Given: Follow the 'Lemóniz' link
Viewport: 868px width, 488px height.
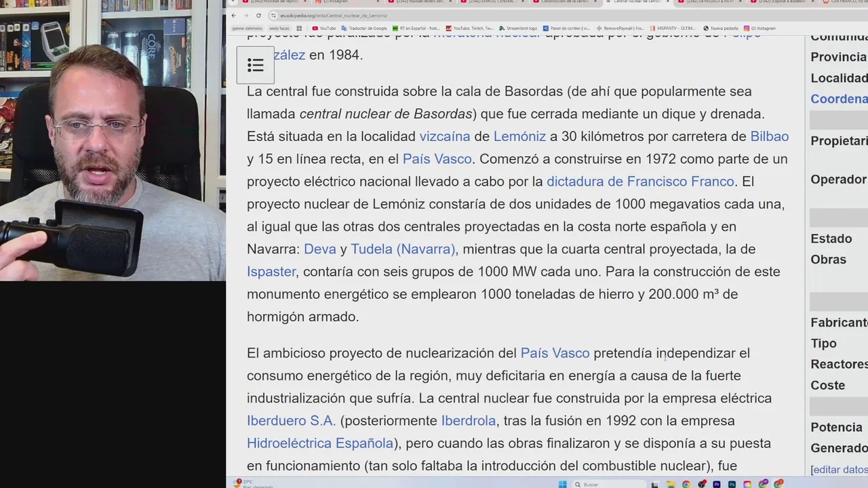Looking at the screenshot, I should click(519, 136).
